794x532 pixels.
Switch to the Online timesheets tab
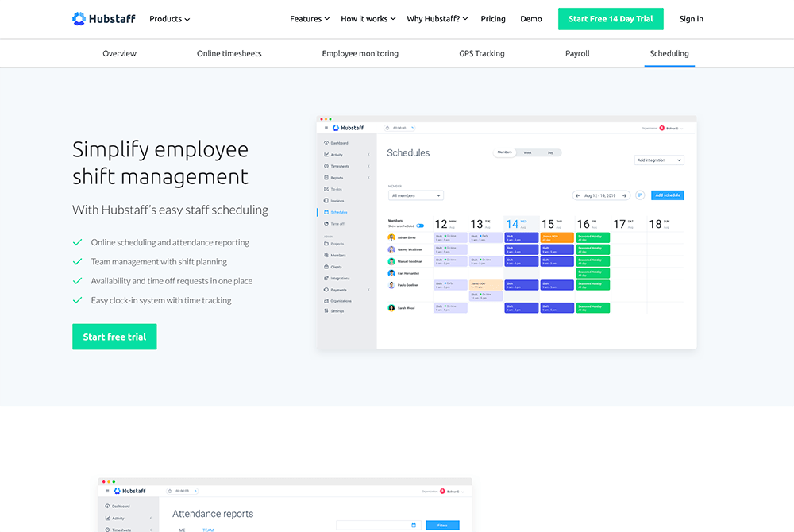229,53
